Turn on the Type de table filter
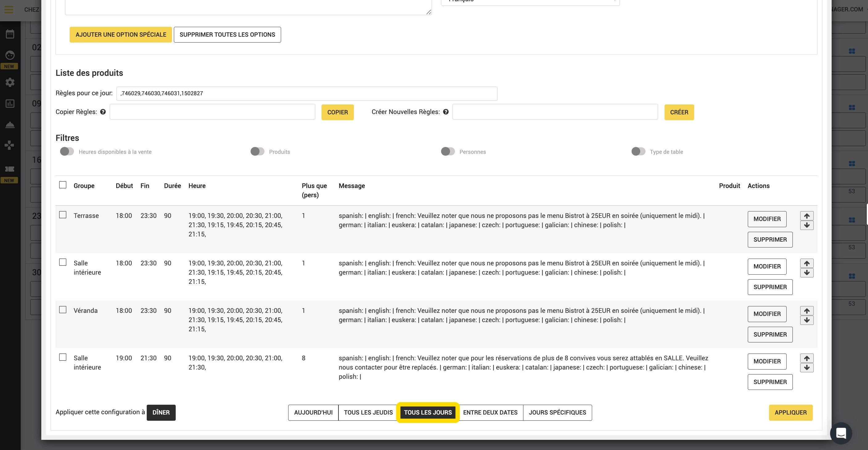Viewport: 868px width, 450px height. (x=638, y=152)
